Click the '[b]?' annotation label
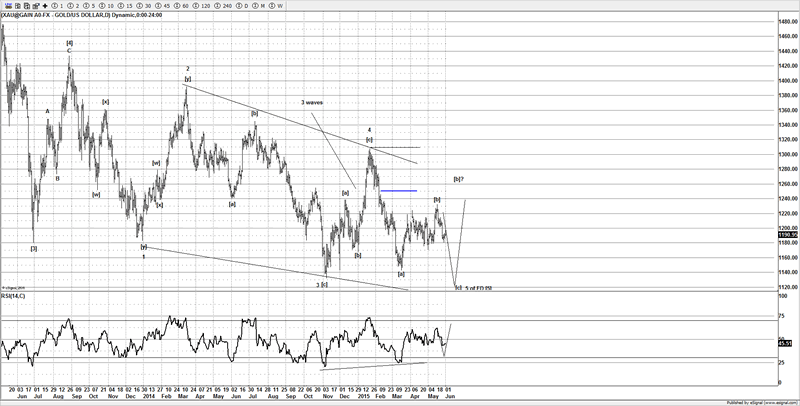Viewport: 800px width, 406px height. coord(459,179)
